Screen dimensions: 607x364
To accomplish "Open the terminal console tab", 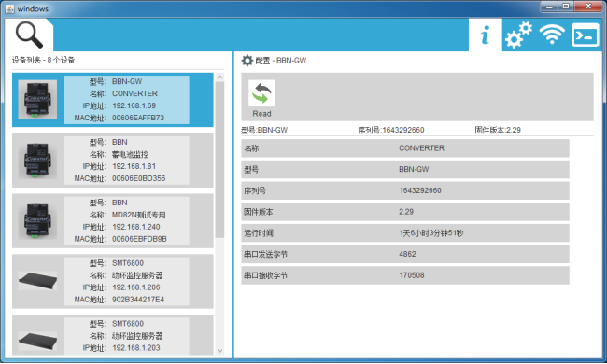I will point(585,35).
